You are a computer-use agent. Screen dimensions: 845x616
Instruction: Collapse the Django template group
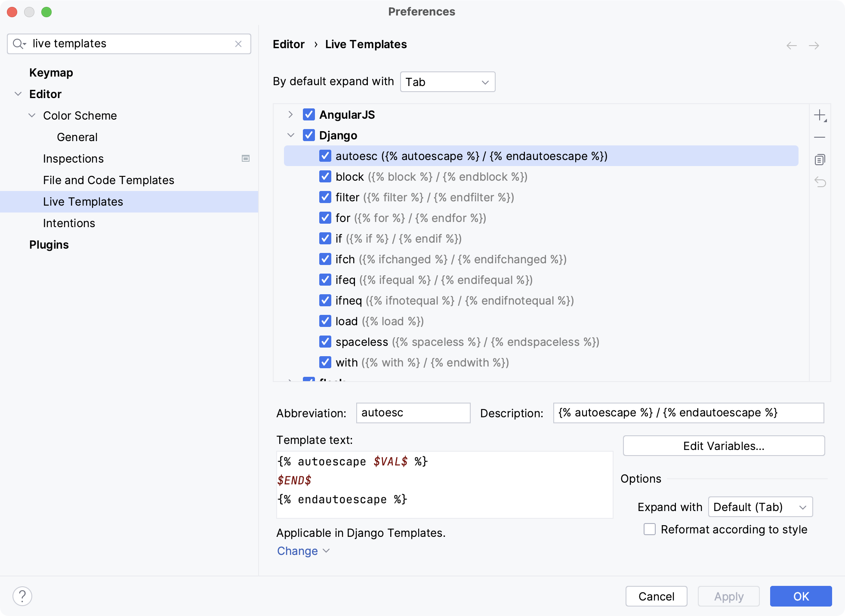tap(291, 135)
